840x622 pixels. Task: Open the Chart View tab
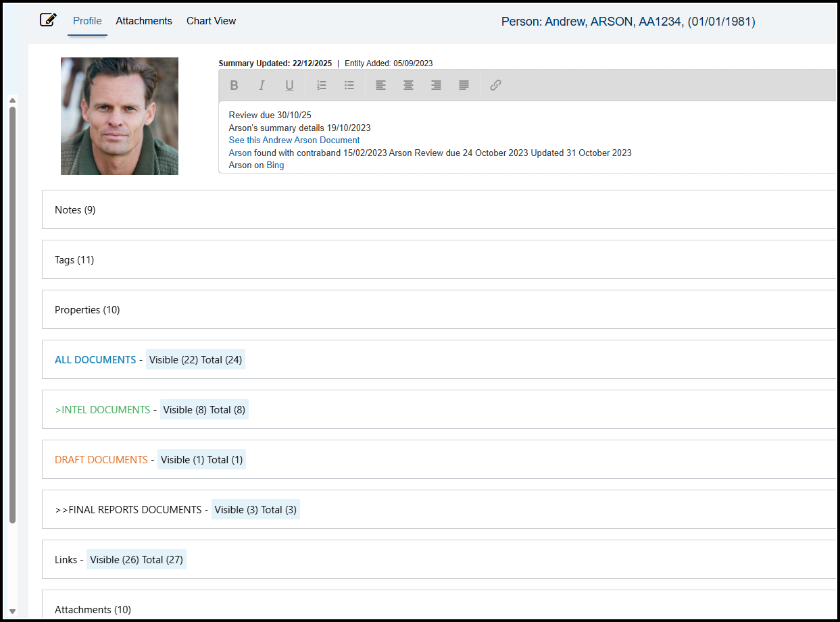(211, 21)
